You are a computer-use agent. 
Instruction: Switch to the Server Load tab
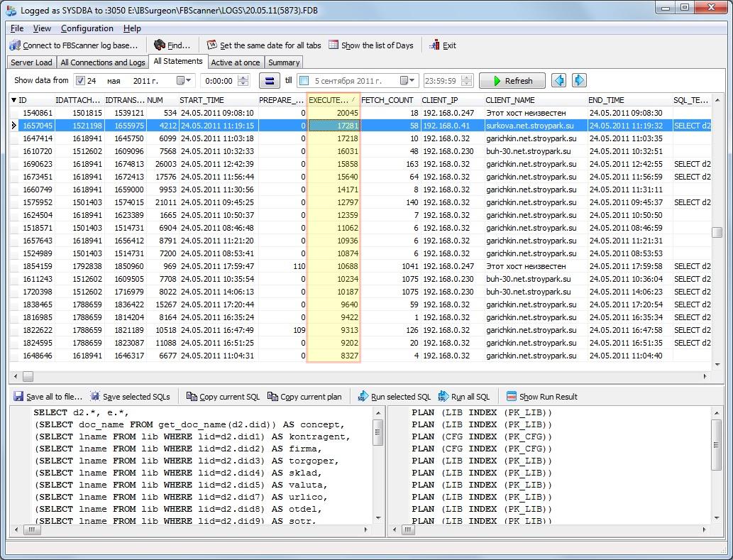click(31, 62)
